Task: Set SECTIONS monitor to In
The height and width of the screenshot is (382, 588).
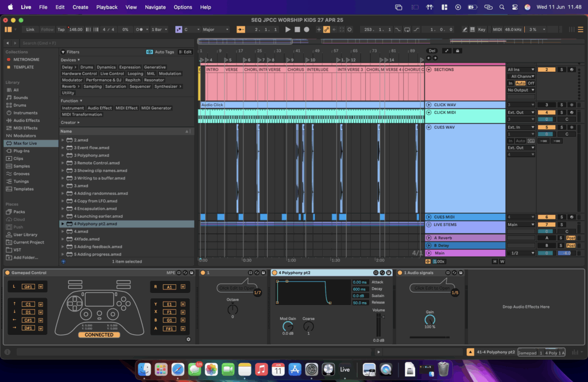Action: coord(510,83)
